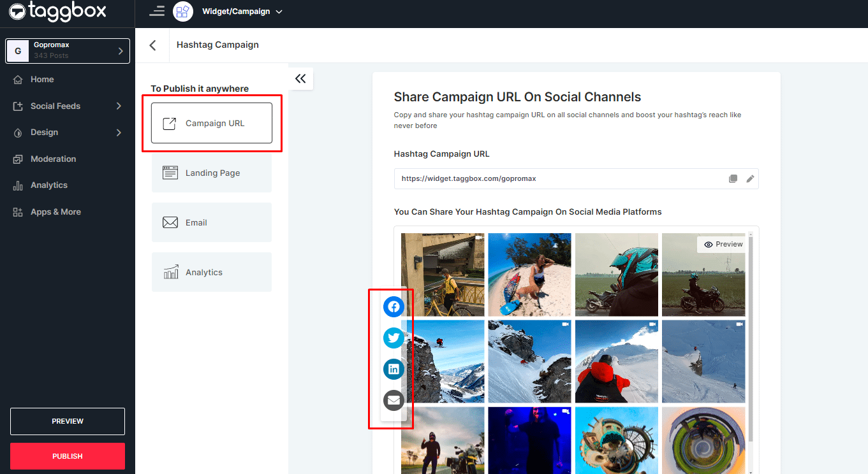
Task: Toggle the hamburger sidebar menu icon
Action: tap(156, 11)
